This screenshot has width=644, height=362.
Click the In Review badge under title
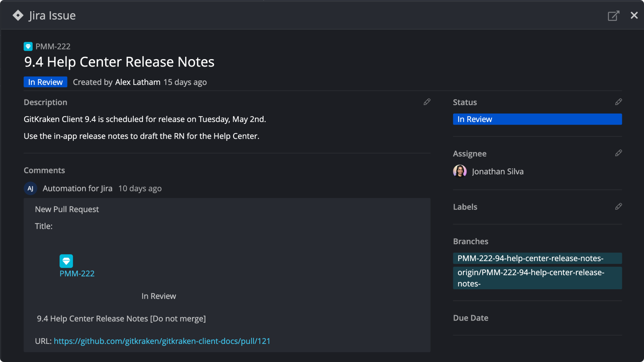45,82
